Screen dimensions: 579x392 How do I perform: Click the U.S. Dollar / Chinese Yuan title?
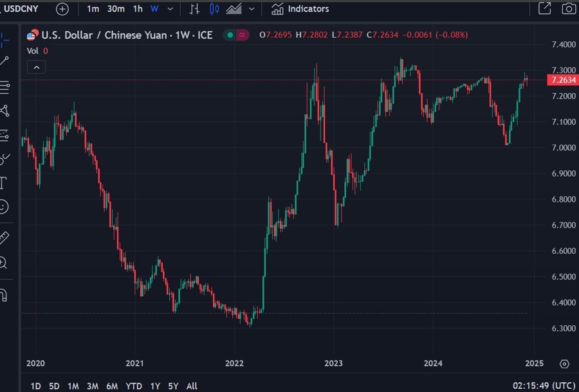(x=127, y=35)
